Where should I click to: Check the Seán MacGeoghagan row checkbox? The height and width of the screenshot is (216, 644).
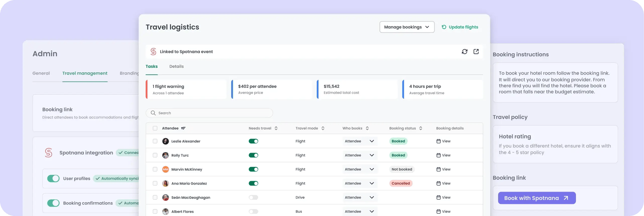point(155,197)
